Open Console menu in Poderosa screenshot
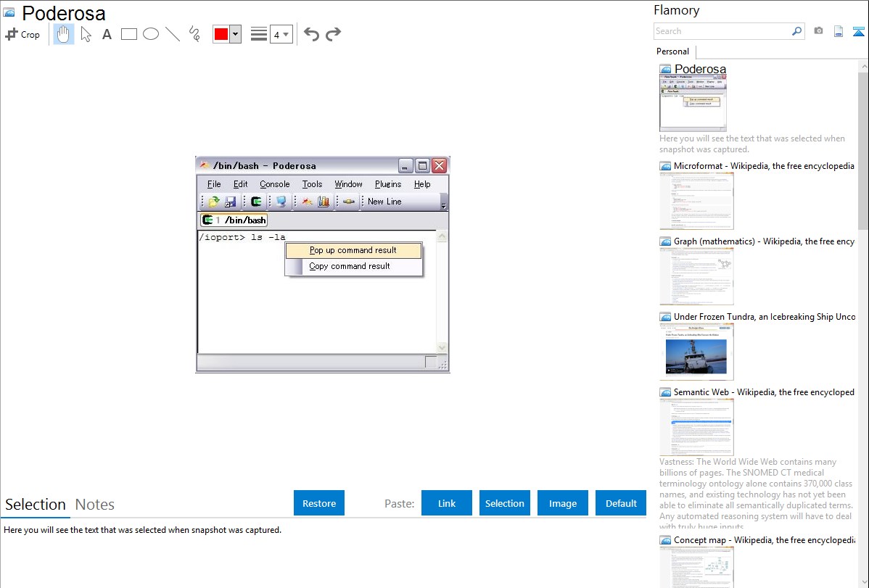The height and width of the screenshot is (588, 869). tap(275, 184)
